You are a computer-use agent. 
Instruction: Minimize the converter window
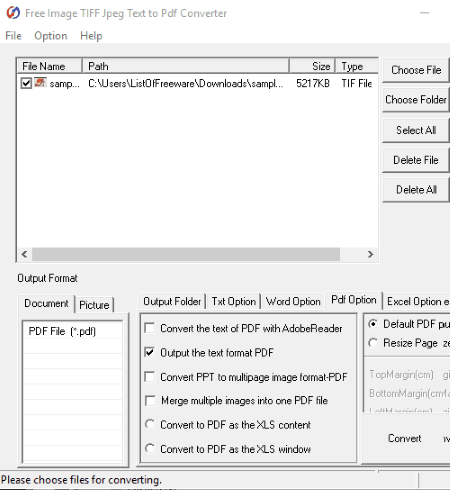424,13
